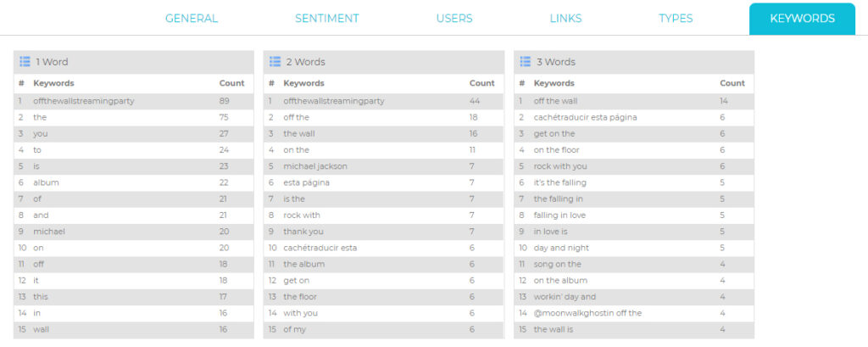Screen dimensions: 868x347
Task: Click the 'thank you' keyword row
Action: pos(384,231)
